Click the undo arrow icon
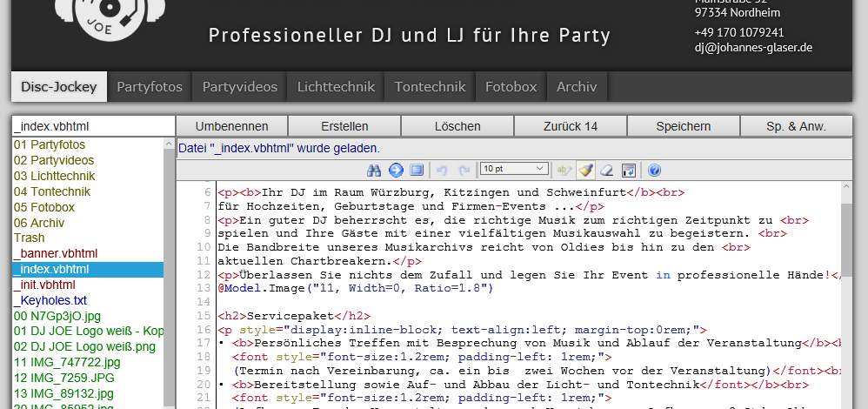The height and width of the screenshot is (409, 868). click(x=442, y=170)
